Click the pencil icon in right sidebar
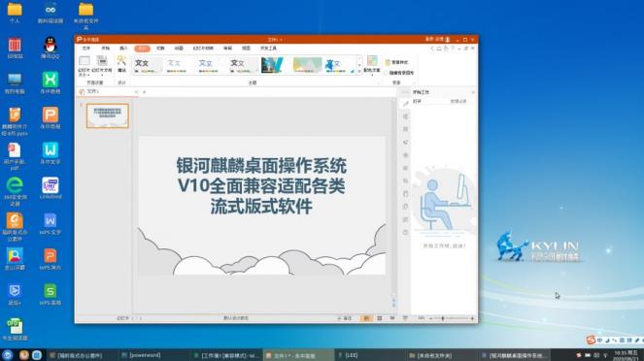Image resolution: width=644 pixels, height=361 pixels. tap(405, 104)
